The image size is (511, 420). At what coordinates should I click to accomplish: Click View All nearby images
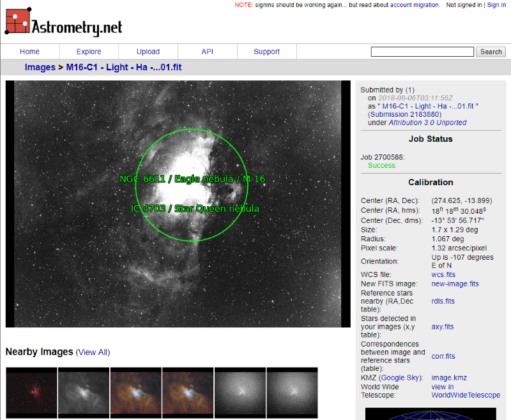[93, 352]
